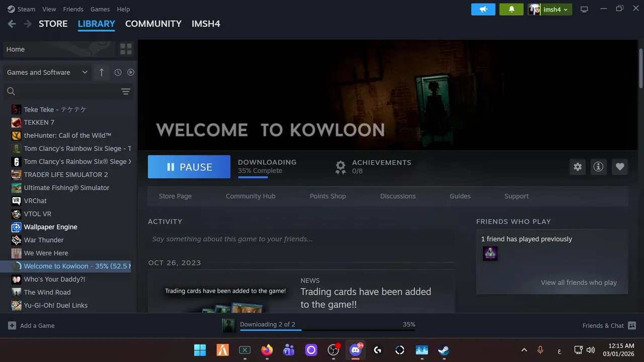
Task: Open friend avatar in Friends Who Play
Action: pos(490,253)
